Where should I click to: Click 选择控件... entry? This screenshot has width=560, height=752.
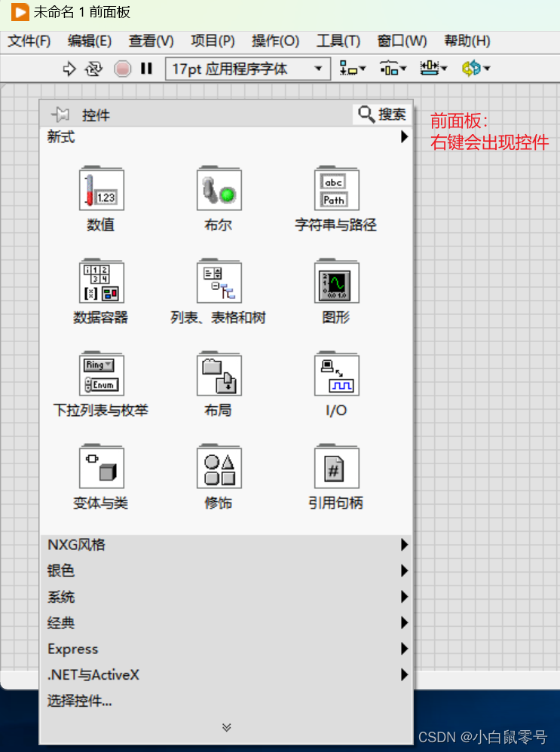(x=80, y=701)
